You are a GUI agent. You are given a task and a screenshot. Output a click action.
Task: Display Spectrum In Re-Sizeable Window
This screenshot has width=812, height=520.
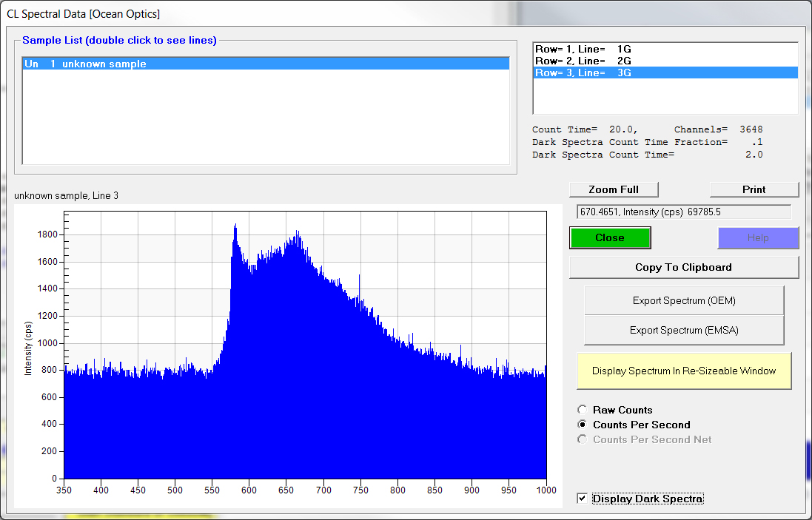(683, 371)
